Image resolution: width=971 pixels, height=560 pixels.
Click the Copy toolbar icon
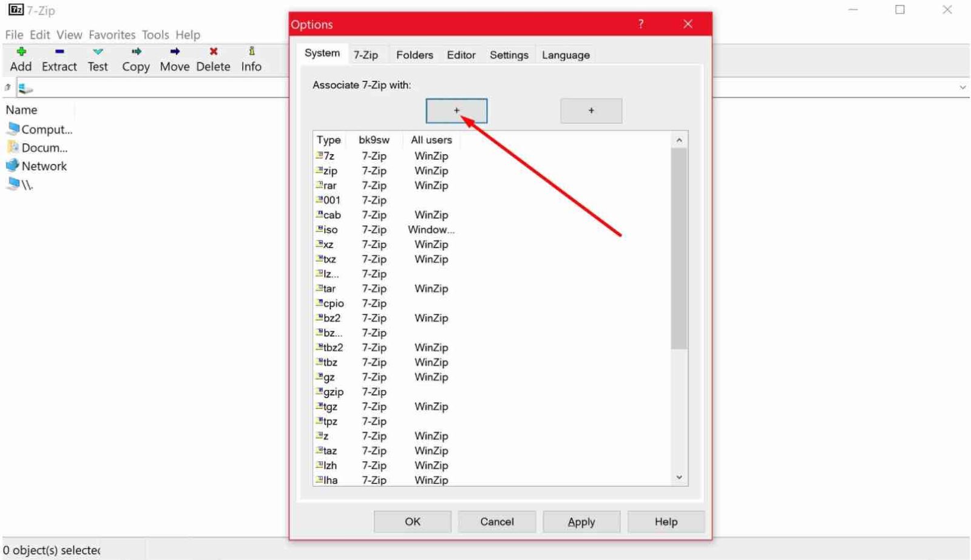coord(136,52)
